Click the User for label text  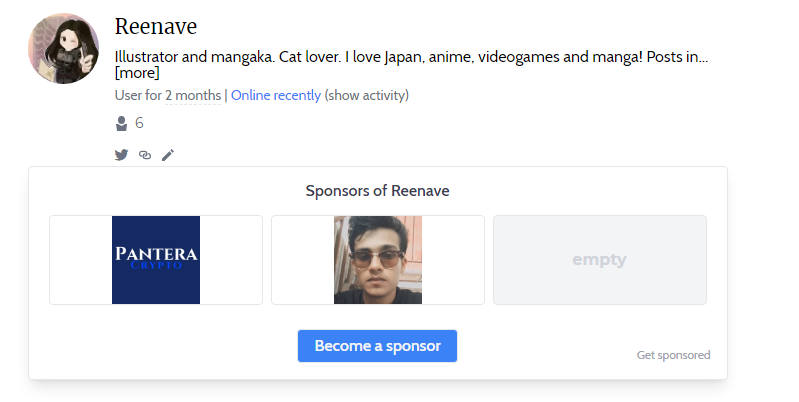click(138, 95)
